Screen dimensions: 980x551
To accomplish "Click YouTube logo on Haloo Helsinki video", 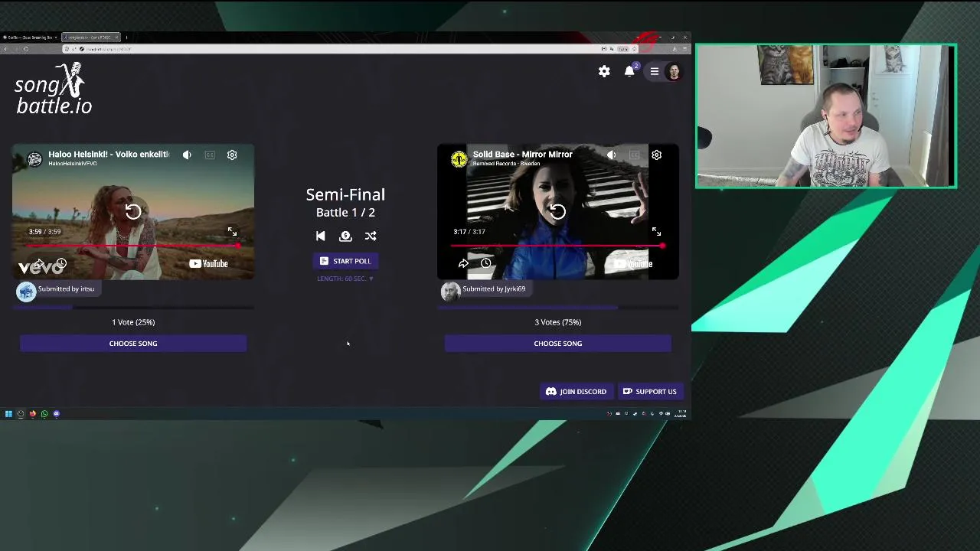I will point(208,263).
